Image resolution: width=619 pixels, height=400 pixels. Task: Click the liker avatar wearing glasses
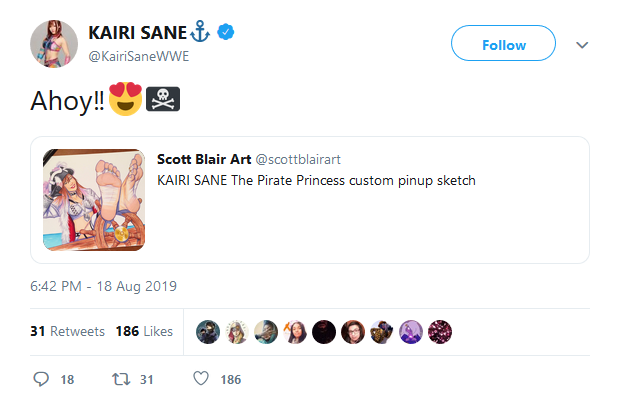pyautogui.click(x=353, y=331)
